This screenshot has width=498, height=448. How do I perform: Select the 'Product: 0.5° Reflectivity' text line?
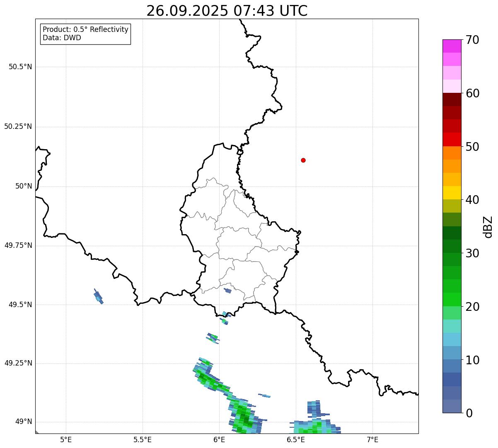86,30
